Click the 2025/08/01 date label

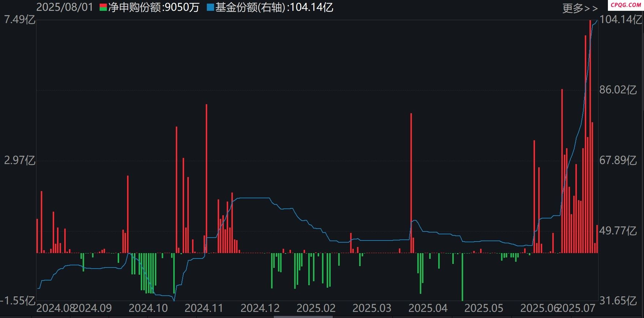65,7
